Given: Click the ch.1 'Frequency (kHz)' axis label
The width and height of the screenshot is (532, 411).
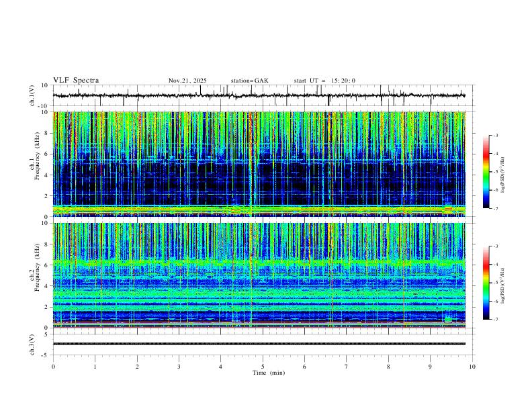Looking at the screenshot, I should pyautogui.click(x=37, y=156).
